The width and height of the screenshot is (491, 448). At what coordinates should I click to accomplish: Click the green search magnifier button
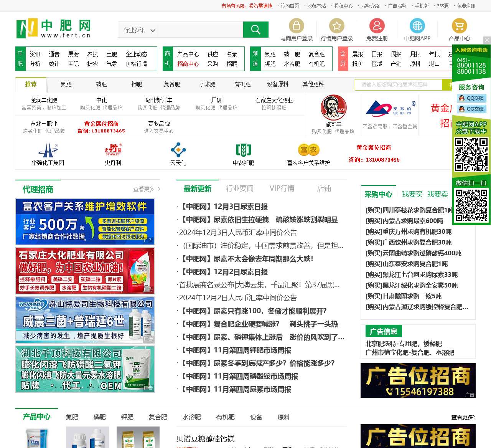tap(256, 30)
